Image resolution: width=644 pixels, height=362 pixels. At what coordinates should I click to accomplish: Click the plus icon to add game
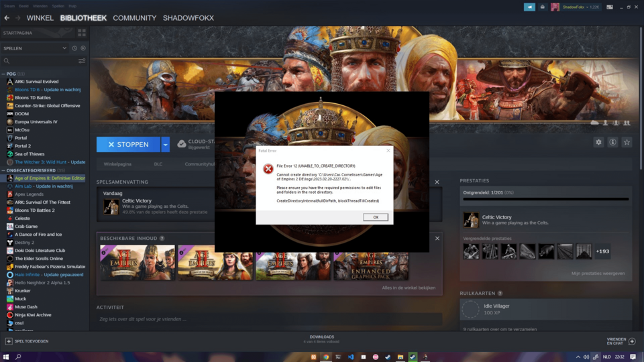(9, 341)
